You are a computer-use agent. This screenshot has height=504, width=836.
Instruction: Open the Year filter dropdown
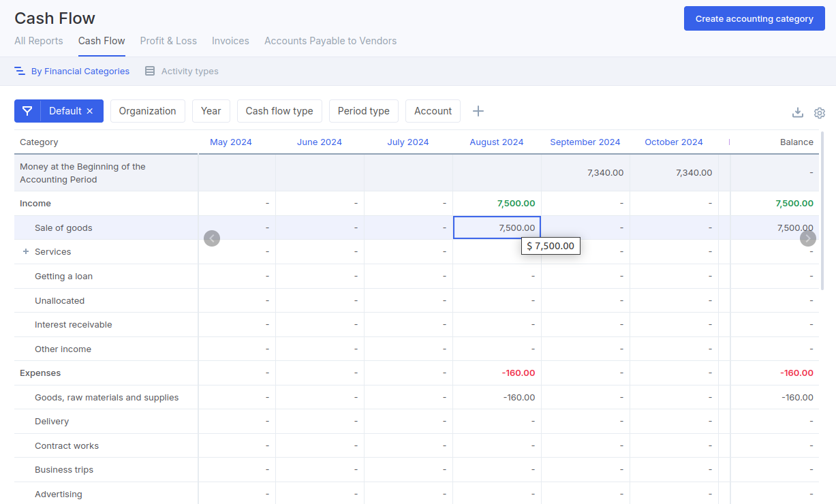point(211,111)
